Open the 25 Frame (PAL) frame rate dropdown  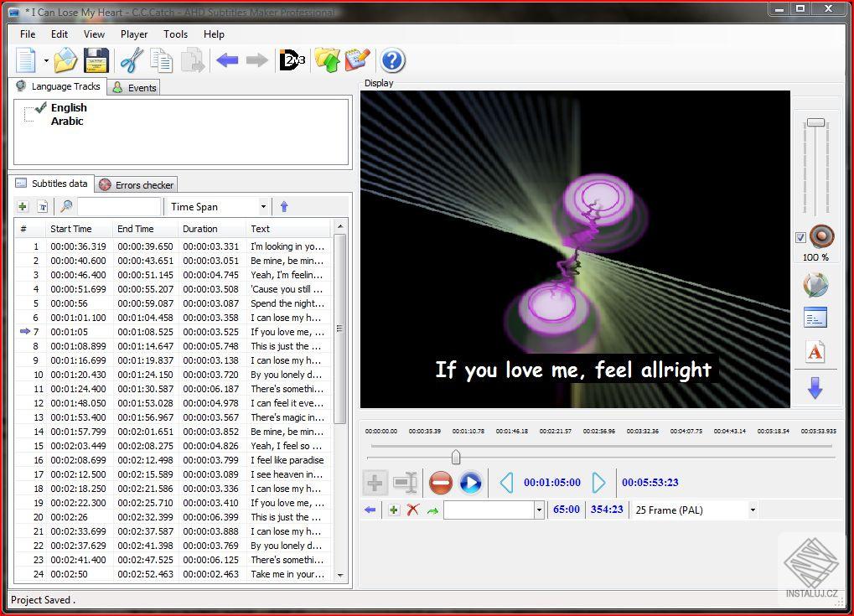752,510
